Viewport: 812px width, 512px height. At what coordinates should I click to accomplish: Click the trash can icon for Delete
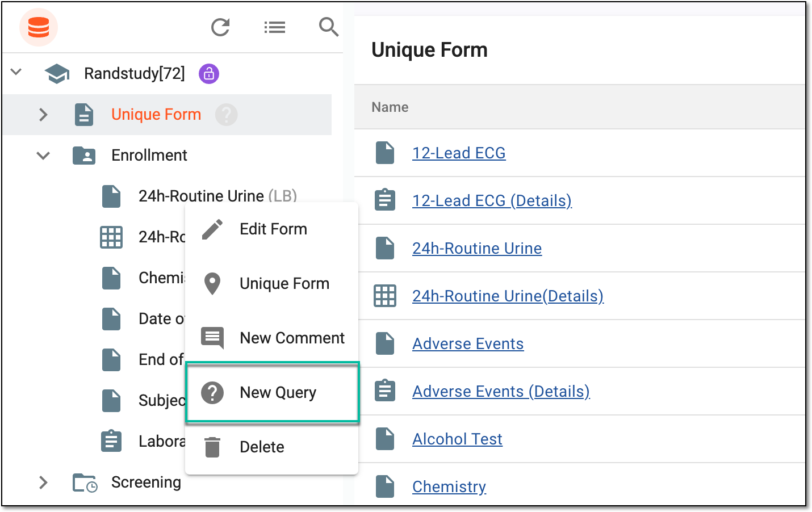pyautogui.click(x=212, y=447)
